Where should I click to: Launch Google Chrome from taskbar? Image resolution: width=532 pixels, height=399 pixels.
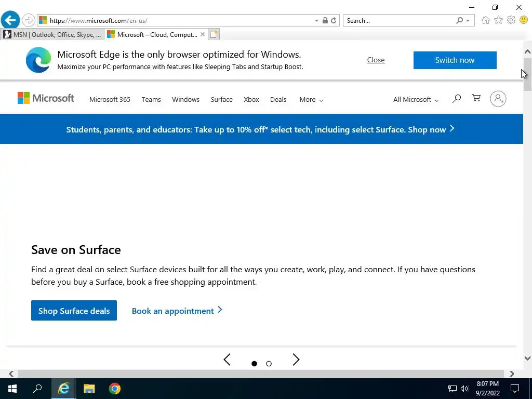coord(115,389)
